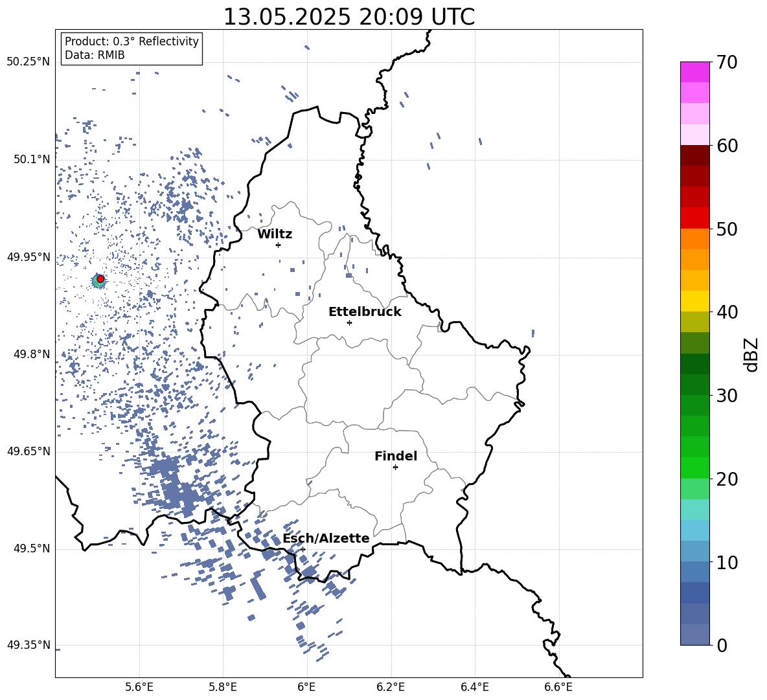This screenshot has width=767, height=700.
Task: Click the longitude label 6°E
Action: [x=306, y=687]
